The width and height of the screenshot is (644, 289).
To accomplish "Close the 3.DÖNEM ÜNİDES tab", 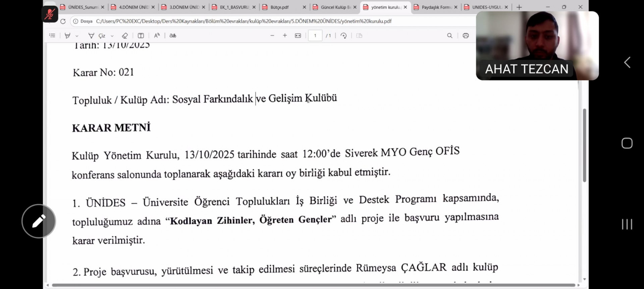I will [204, 7].
